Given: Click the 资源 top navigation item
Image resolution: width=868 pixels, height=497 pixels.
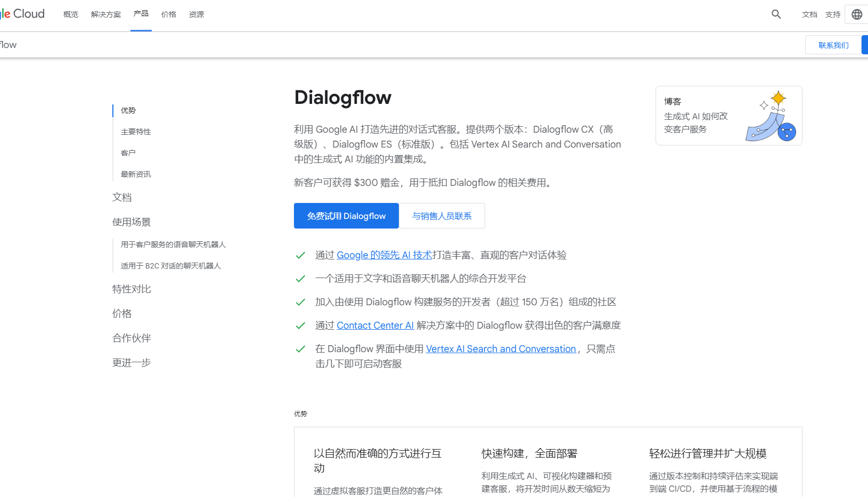Looking at the screenshot, I should [x=196, y=14].
